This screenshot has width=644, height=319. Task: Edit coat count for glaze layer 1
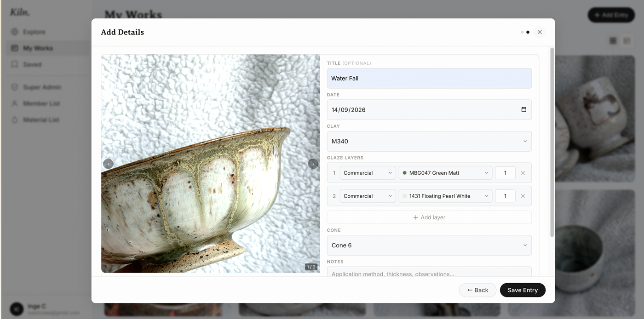click(505, 173)
